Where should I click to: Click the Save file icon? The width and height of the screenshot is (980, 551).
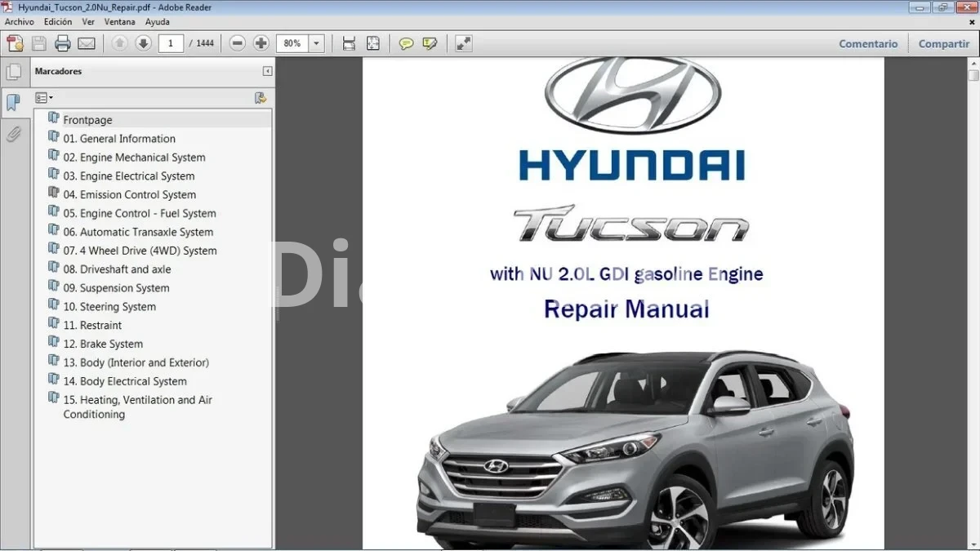tap(38, 43)
